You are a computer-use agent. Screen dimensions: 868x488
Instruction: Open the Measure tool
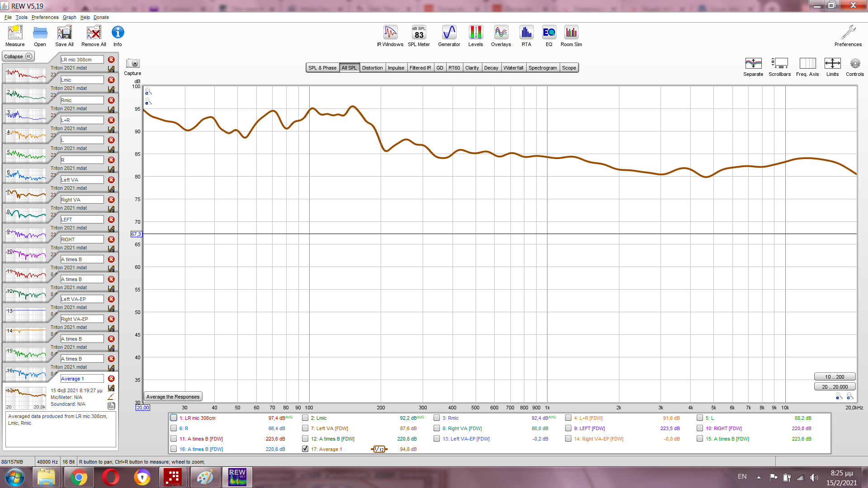click(x=15, y=36)
